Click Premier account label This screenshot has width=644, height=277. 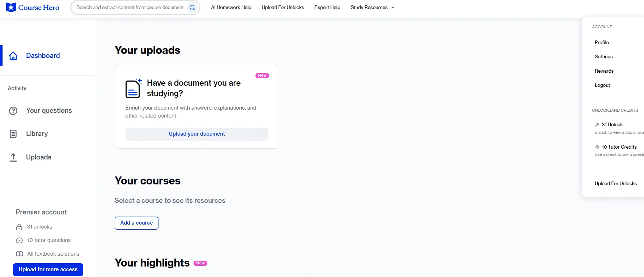(x=41, y=212)
